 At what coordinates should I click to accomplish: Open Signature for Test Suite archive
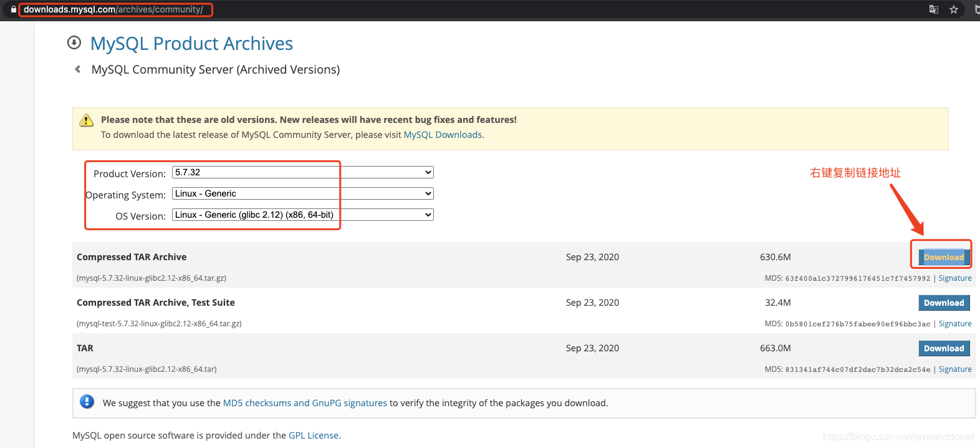point(955,324)
